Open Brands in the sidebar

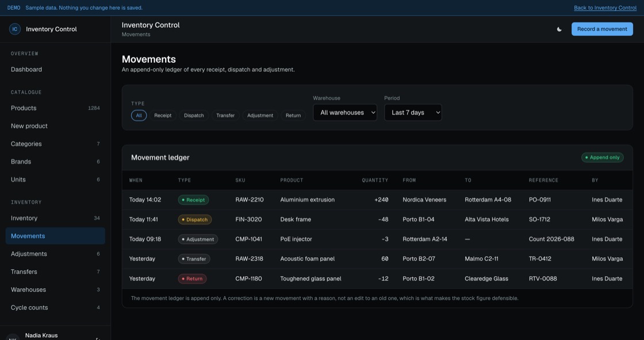click(55, 162)
